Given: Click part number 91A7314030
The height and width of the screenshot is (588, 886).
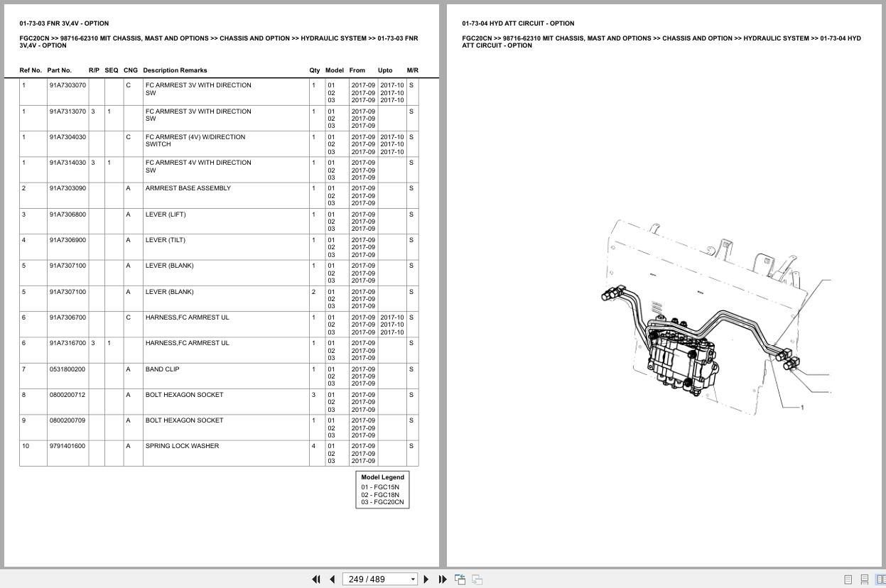Looking at the screenshot, I should (x=67, y=163).
